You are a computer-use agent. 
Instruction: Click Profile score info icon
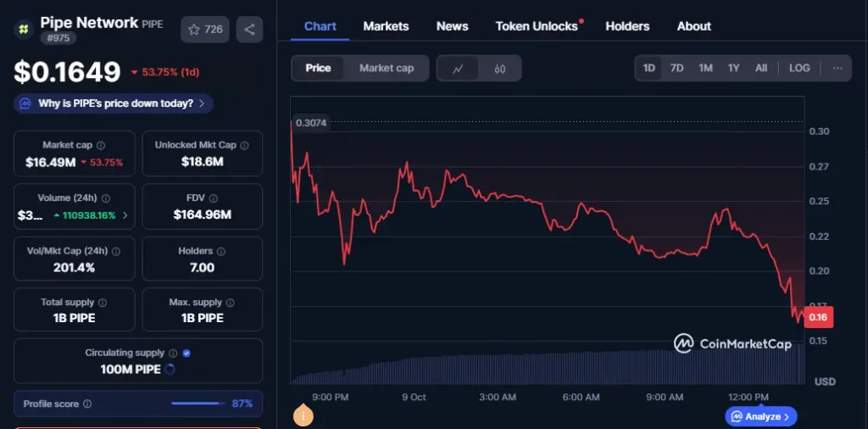[x=87, y=404]
